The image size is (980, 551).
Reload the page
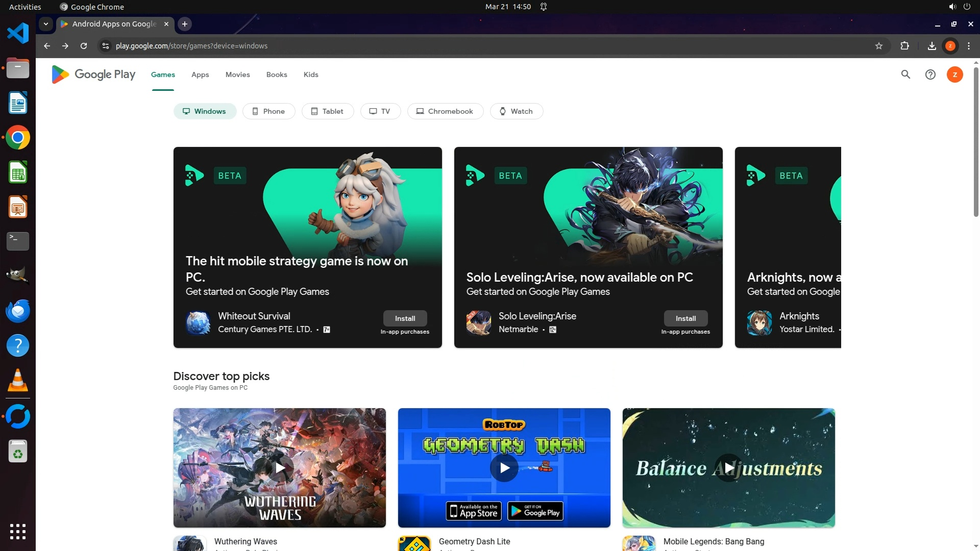pos(84,46)
